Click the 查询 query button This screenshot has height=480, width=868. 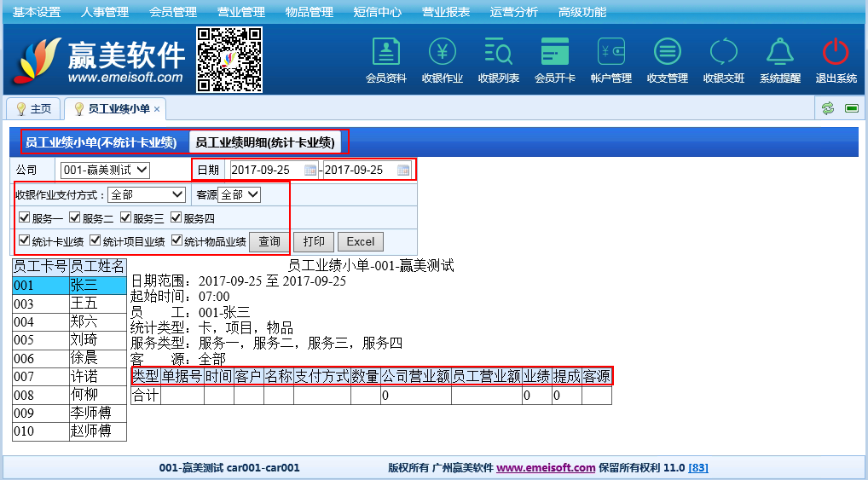(269, 242)
